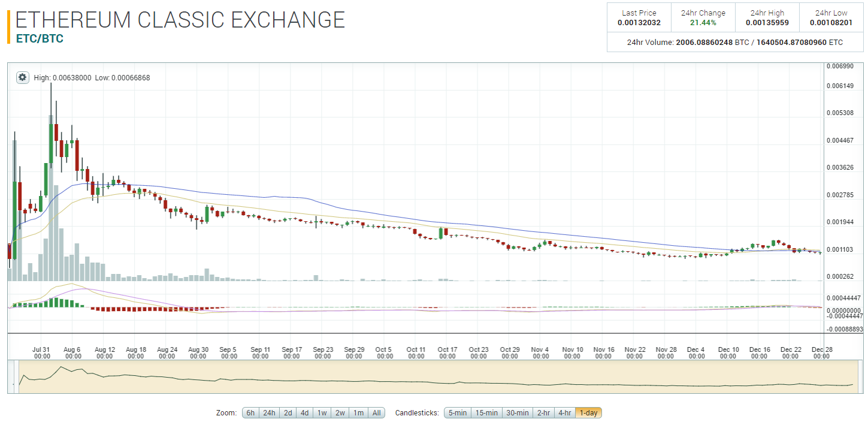Set chart zoom to 2d
The height and width of the screenshot is (422, 868).
(288, 413)
